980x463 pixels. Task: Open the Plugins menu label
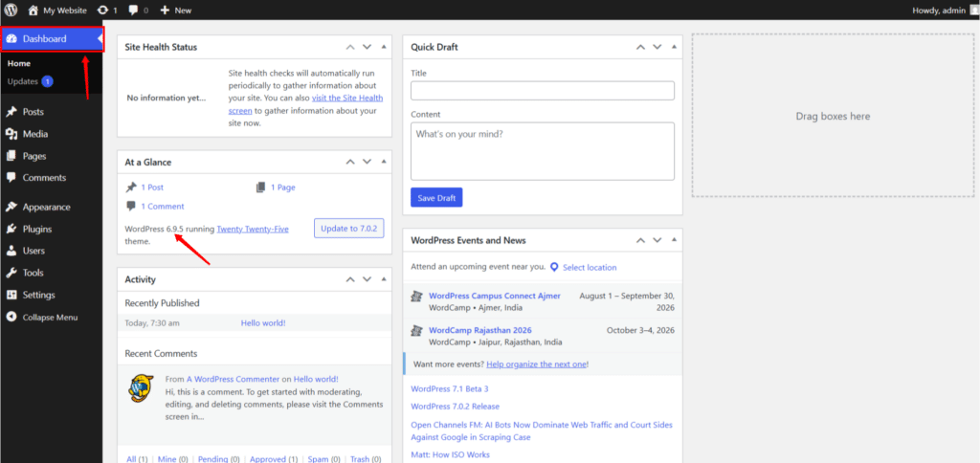(x=37, y=229)
